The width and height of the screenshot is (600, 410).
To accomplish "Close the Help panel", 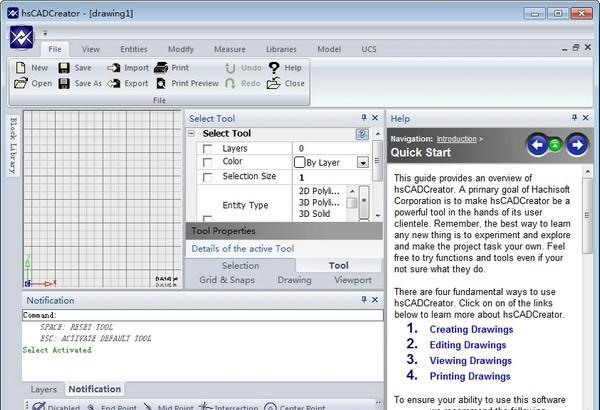I will (585, 118).
